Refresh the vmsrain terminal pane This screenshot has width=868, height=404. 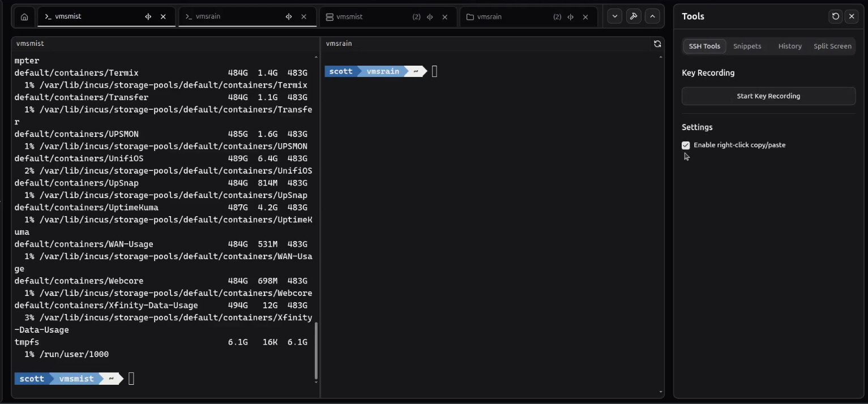[657, 44]
